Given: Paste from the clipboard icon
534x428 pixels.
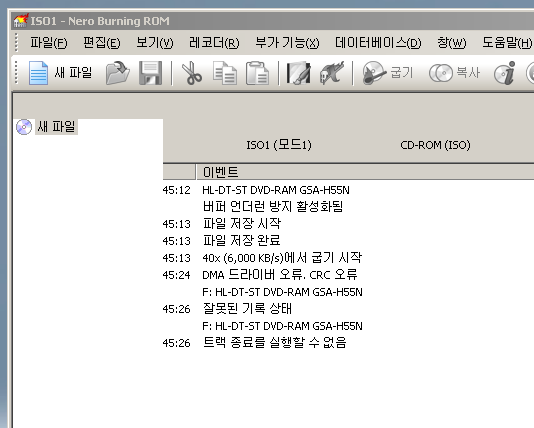Looking at the screenshot, I should (257, 73).
